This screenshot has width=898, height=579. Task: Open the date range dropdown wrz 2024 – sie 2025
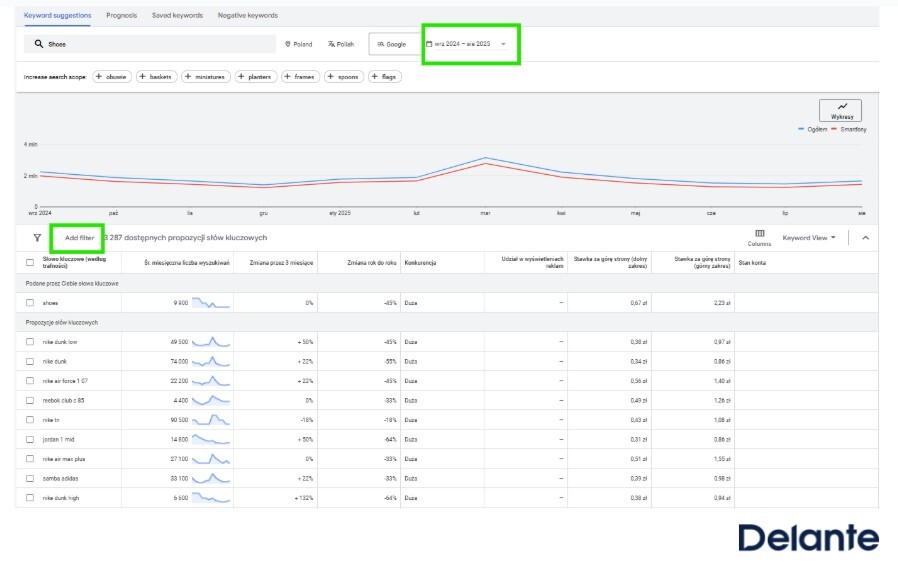pos(465,43)
